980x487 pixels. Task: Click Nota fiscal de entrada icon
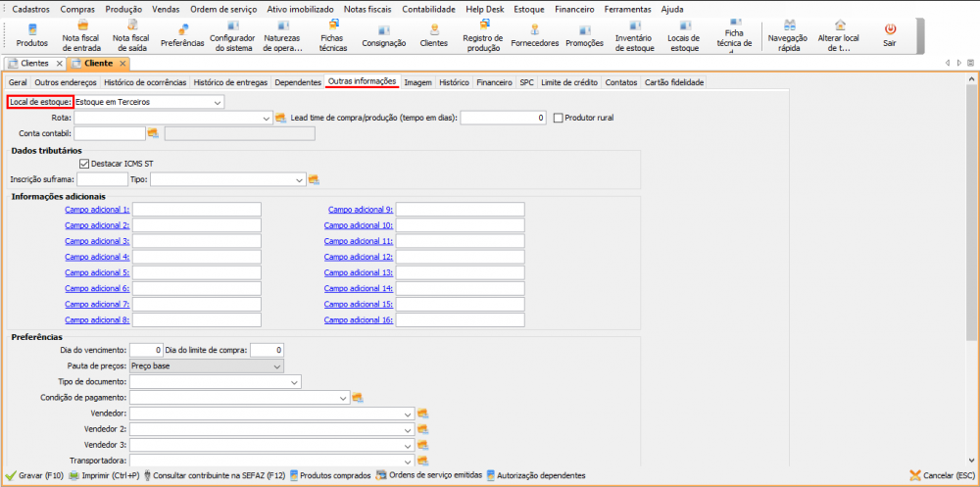pos(82,35)
